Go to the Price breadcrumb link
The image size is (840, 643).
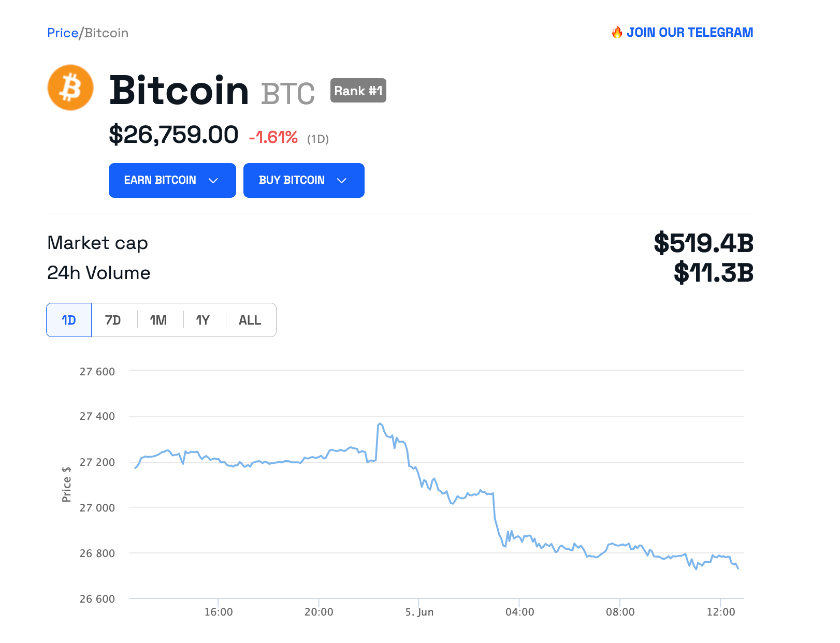coord(63,33)
